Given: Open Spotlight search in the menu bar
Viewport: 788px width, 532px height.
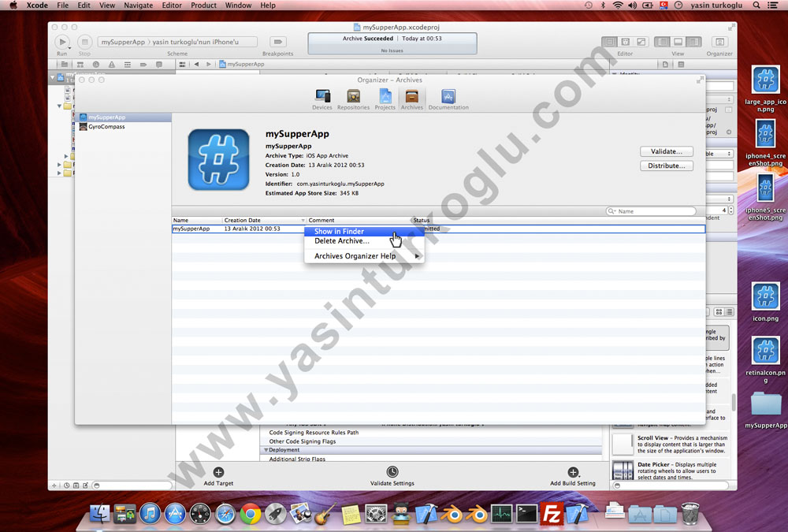Looking at the screenshot, I should click(x=756, y=6).
